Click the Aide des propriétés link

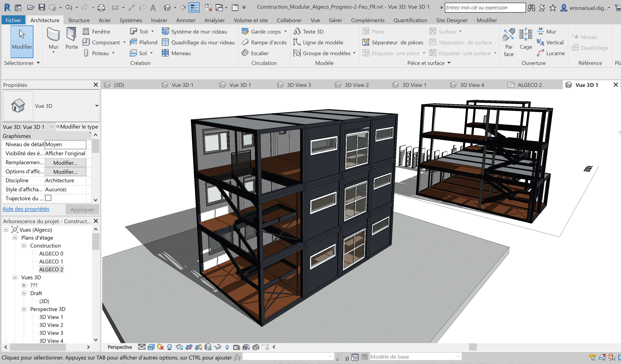tap(26, 209)
